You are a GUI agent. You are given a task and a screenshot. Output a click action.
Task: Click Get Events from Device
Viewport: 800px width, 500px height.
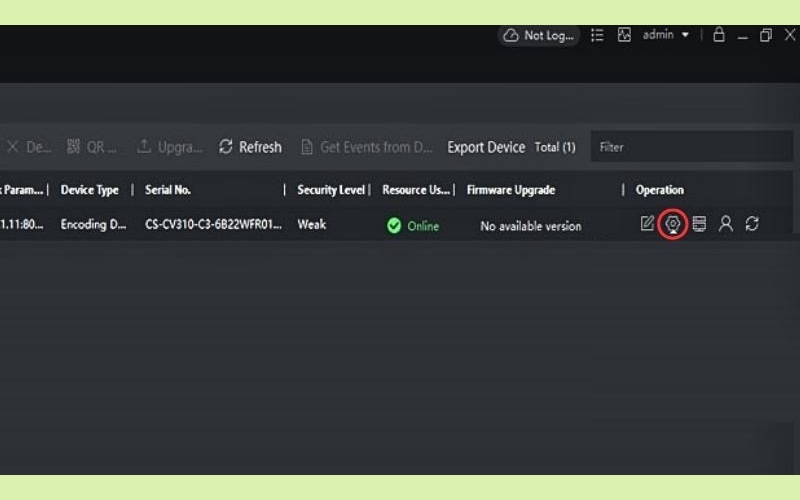[x=366, y=147]
